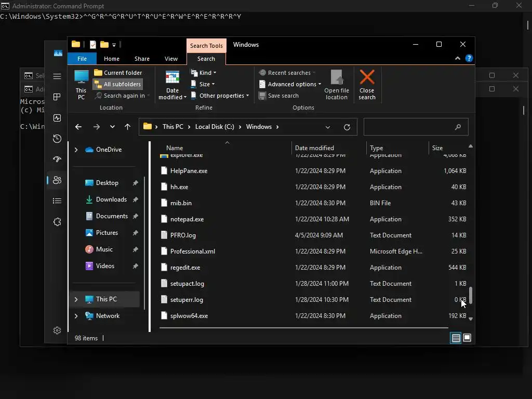
Task: Open Explorer help question mark
Action: [469, 58]
